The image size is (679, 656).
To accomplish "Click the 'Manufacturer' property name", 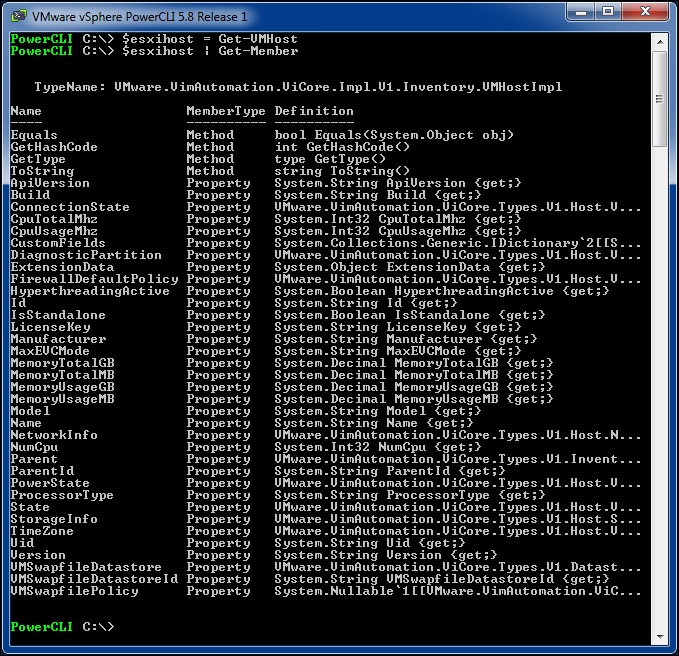I will pyautogui.click(x=58, y=339).
